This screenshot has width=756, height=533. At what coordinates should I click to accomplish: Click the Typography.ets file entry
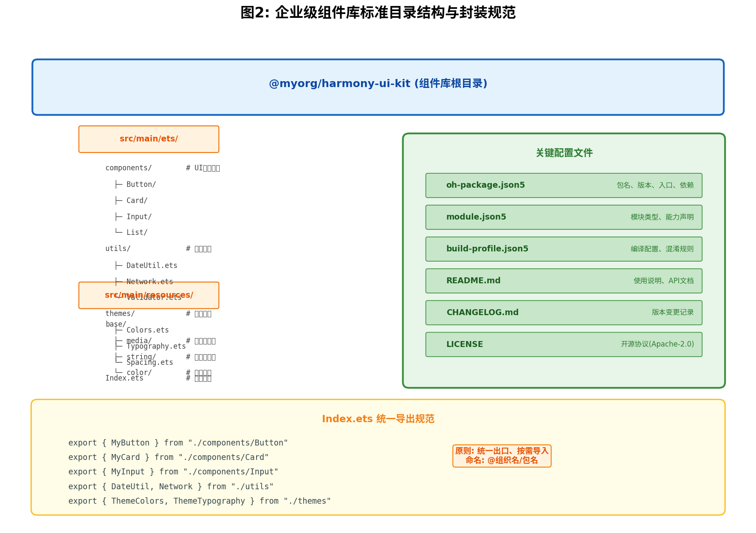(156, 346)
